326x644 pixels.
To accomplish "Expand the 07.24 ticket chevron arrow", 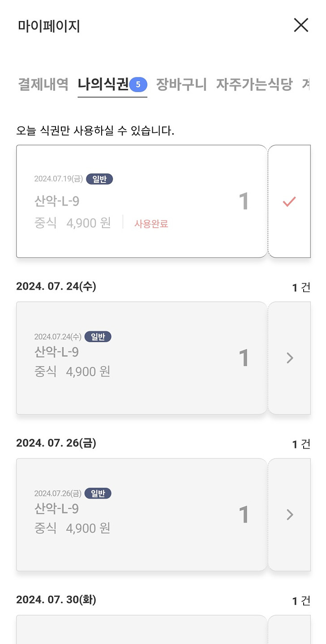I will pyautogui.click(x=290, y=358).
